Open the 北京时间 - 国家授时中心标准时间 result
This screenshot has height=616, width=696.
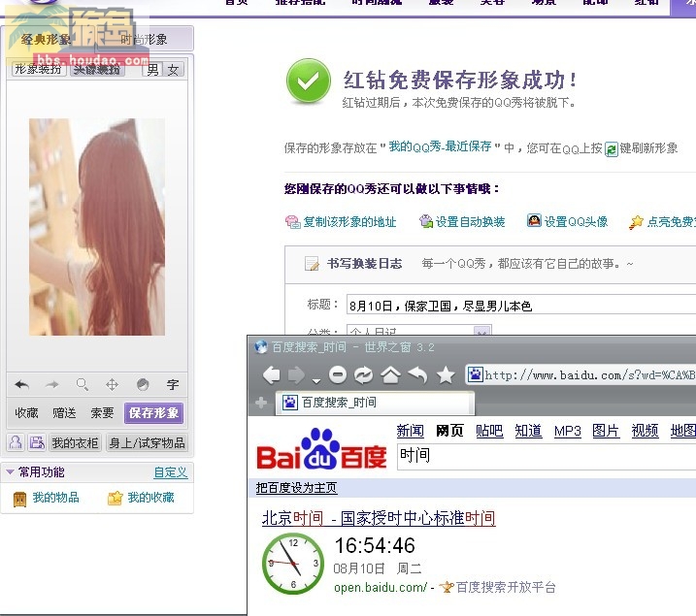pos(379,518)
